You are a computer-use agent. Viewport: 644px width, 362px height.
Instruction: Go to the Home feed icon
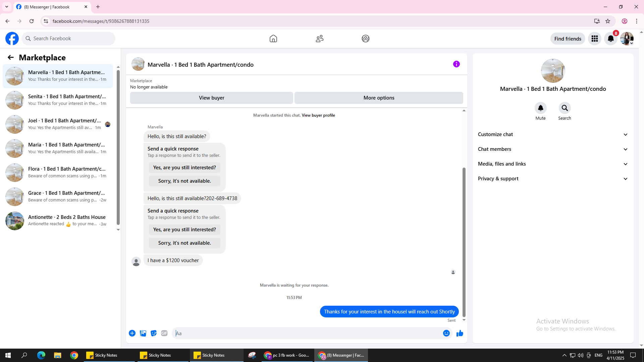pos(273,39)
